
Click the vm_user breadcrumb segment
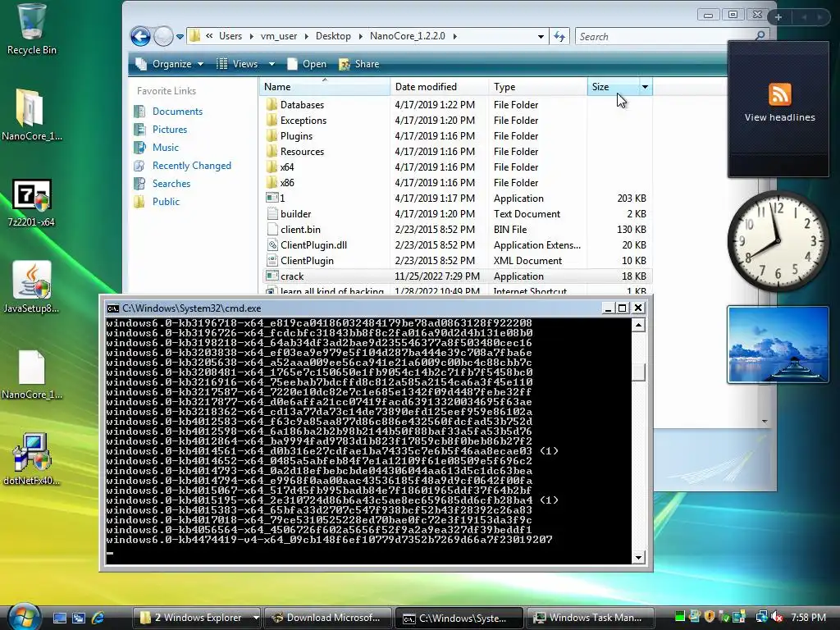[279, 36]
